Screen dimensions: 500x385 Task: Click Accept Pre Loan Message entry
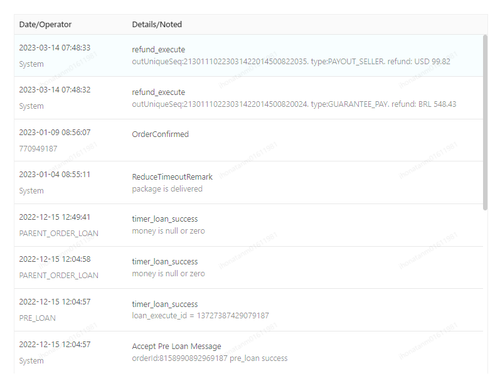tap(177, 346)
